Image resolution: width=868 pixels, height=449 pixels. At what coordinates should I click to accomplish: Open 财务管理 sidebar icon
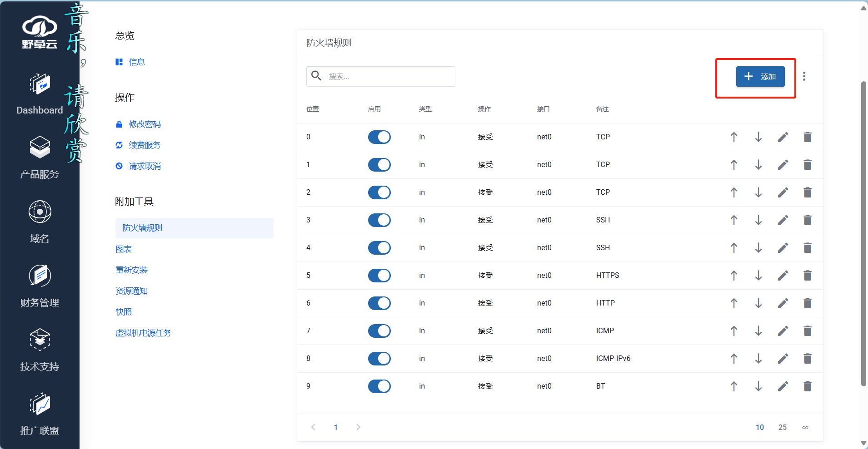(x=40, y=276)
